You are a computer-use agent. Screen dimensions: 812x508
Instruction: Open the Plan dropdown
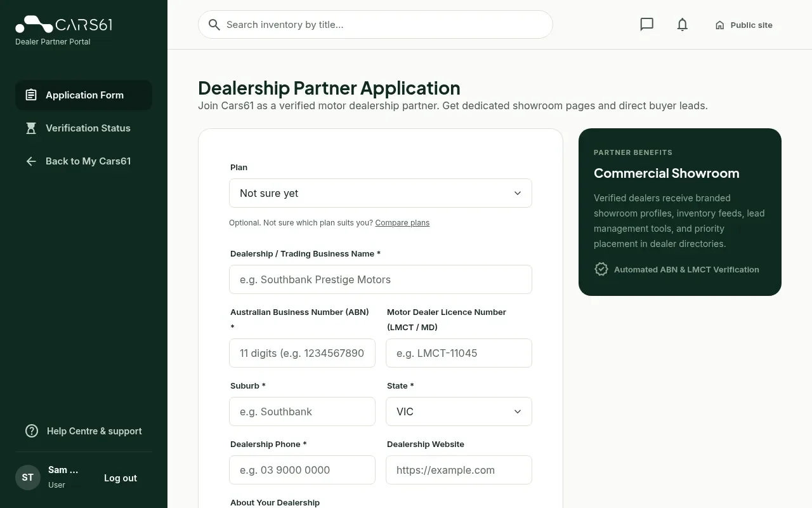pyautogui.click(x=381, y=193)
